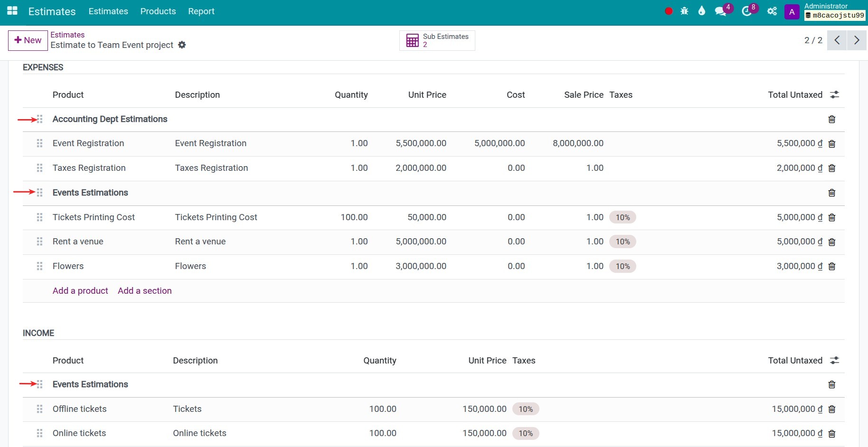The image size is (868, 447).
Task: Grab the drag handle of Online tickets row
Action: [x=40, y=433]
